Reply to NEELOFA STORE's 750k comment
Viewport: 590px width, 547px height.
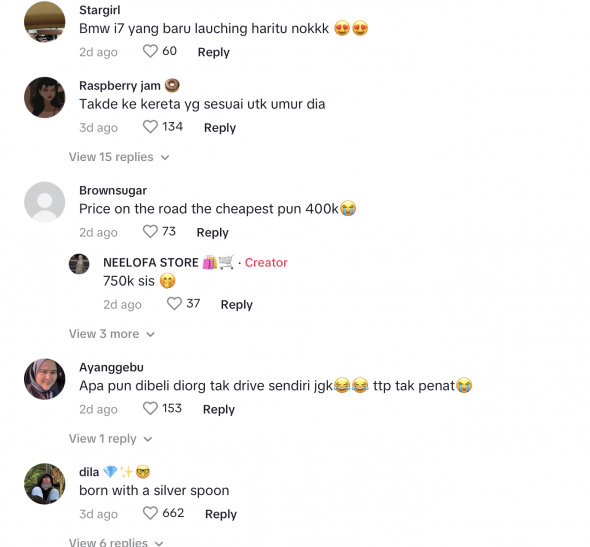236,304
